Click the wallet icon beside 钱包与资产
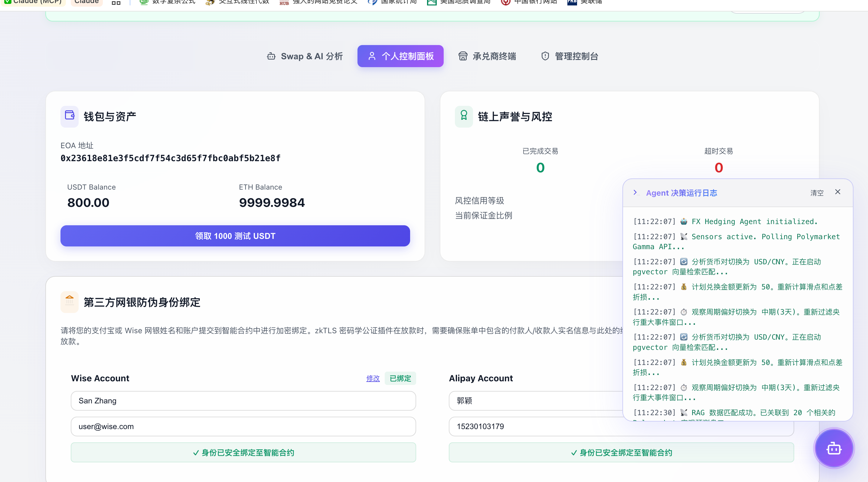 (70, 116)
